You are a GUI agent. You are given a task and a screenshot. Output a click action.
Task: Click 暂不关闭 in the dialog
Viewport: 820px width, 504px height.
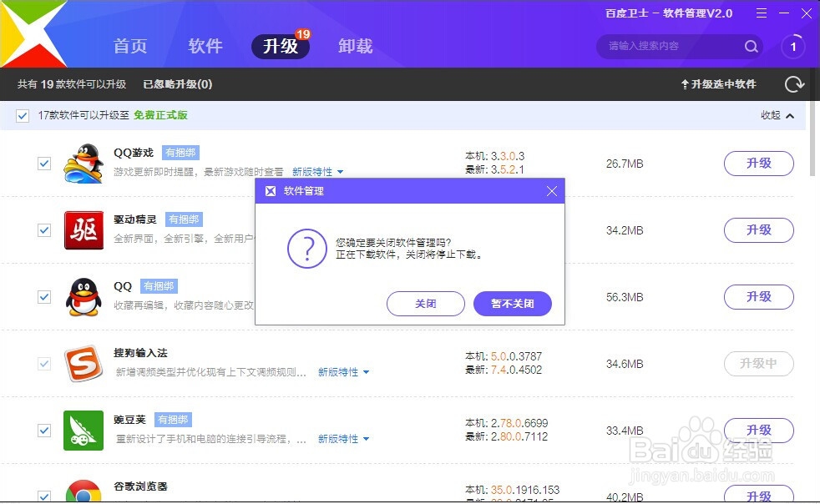tap(513, 304)
